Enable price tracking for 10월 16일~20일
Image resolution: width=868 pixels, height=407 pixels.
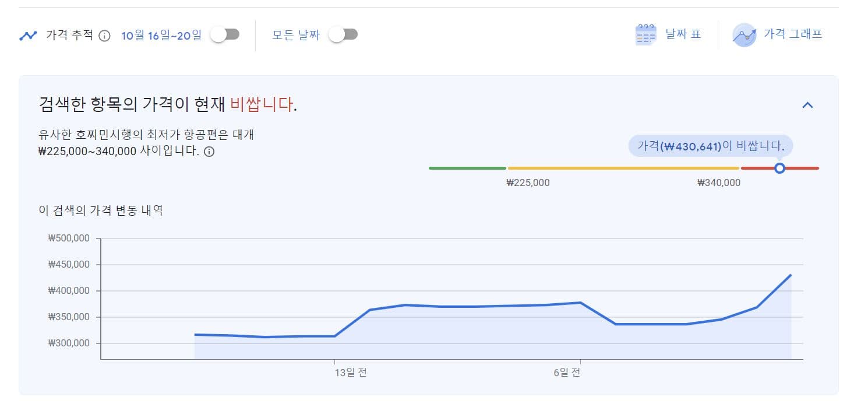225,35
